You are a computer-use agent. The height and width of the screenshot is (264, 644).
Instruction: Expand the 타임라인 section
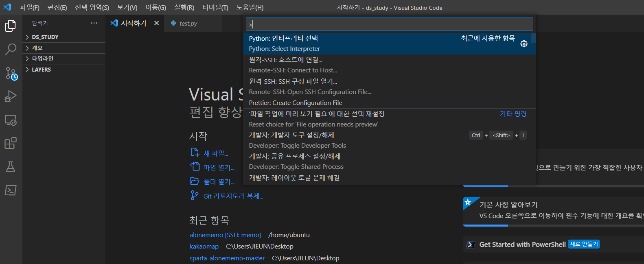(x=64, y=59)
